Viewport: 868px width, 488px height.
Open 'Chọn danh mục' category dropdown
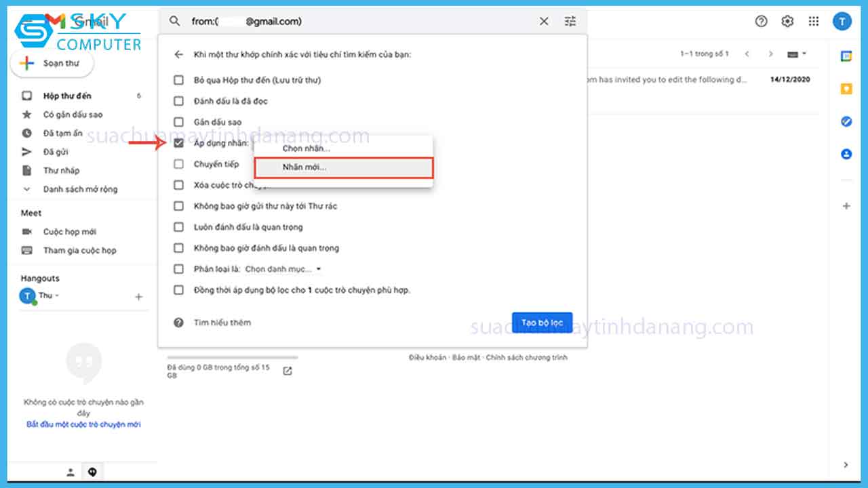tap(283, 269)
